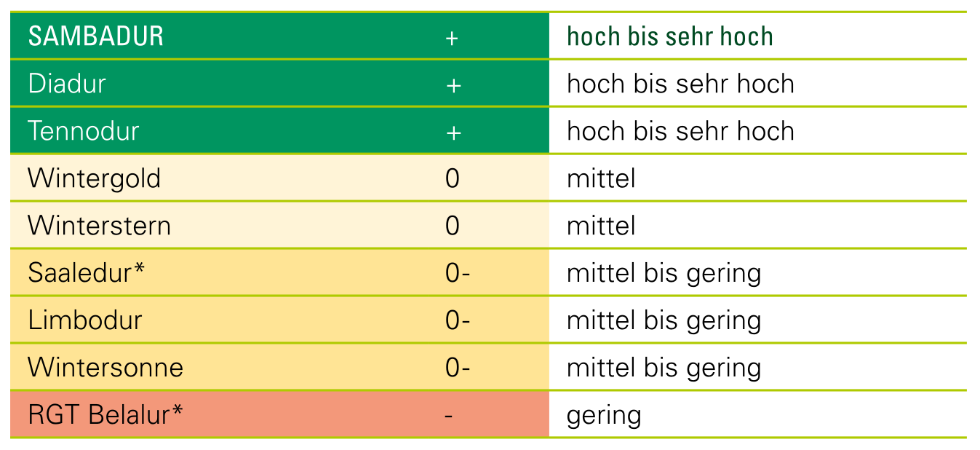Image resolution: width=980 pixels, height=450 pixels.
Task: Click the SAMBADUR variety name
Action: [95, 37]
